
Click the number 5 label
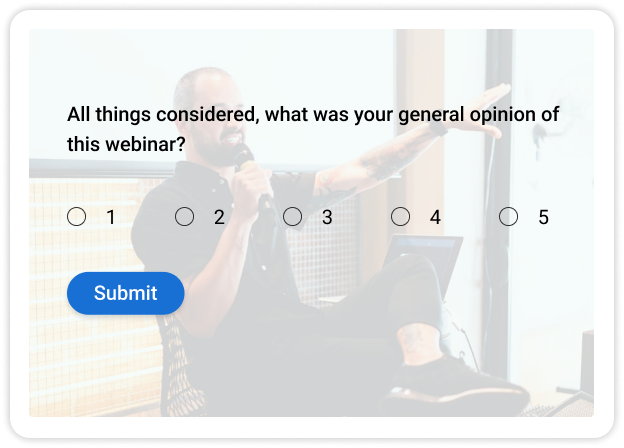[x=543, y=217]
